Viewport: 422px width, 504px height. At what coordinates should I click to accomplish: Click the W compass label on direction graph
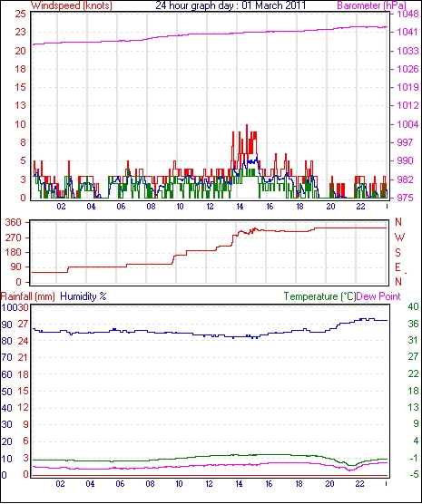(399, 237)
